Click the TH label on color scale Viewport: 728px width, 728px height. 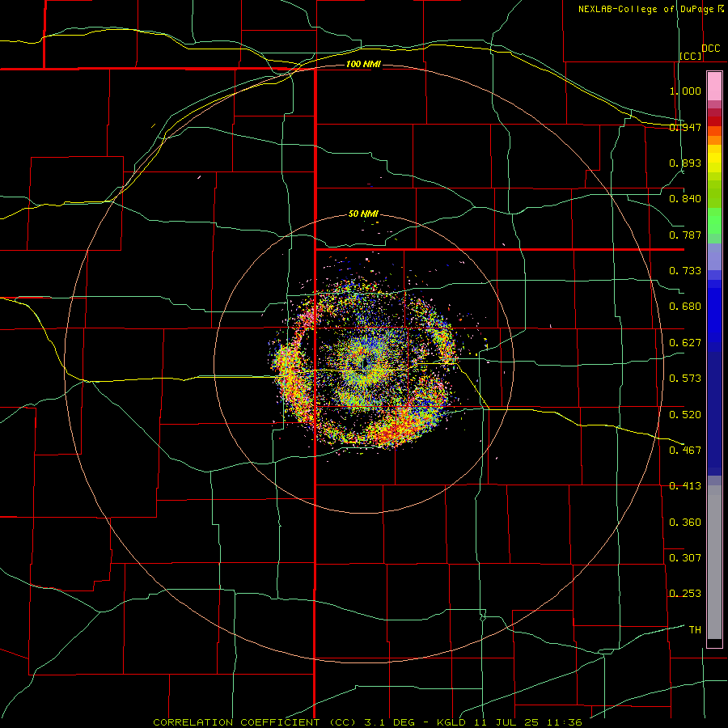coord(695,630)
